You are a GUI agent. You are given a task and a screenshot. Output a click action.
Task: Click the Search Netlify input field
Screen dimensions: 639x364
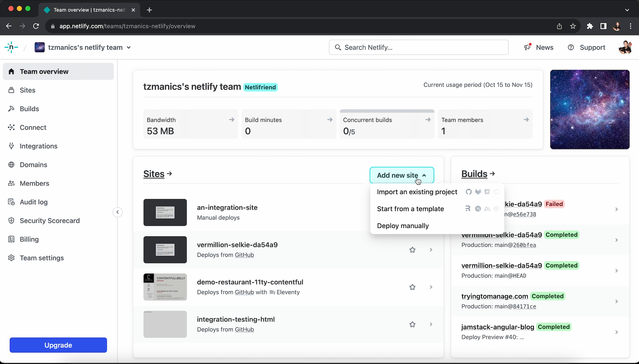419,47
